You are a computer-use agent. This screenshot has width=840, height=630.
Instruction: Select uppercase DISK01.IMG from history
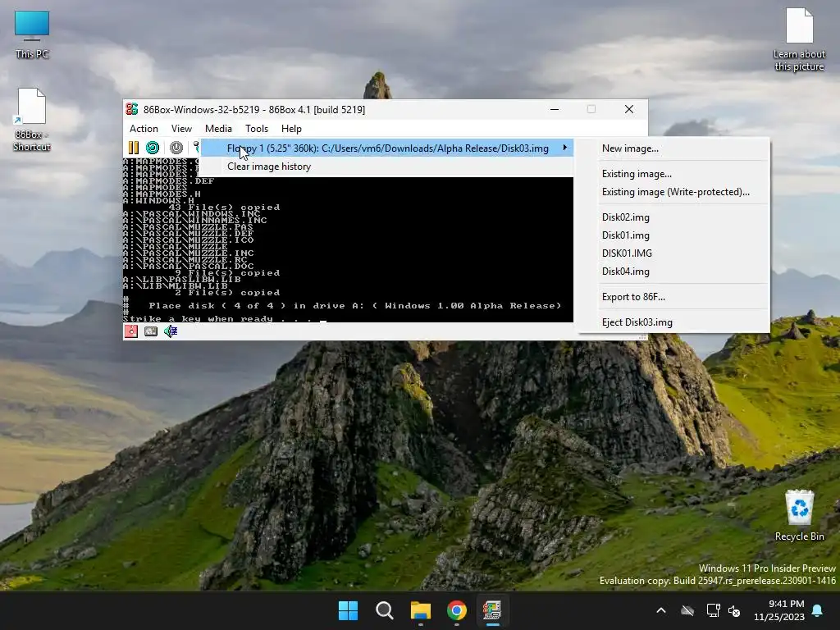point(675,253)
